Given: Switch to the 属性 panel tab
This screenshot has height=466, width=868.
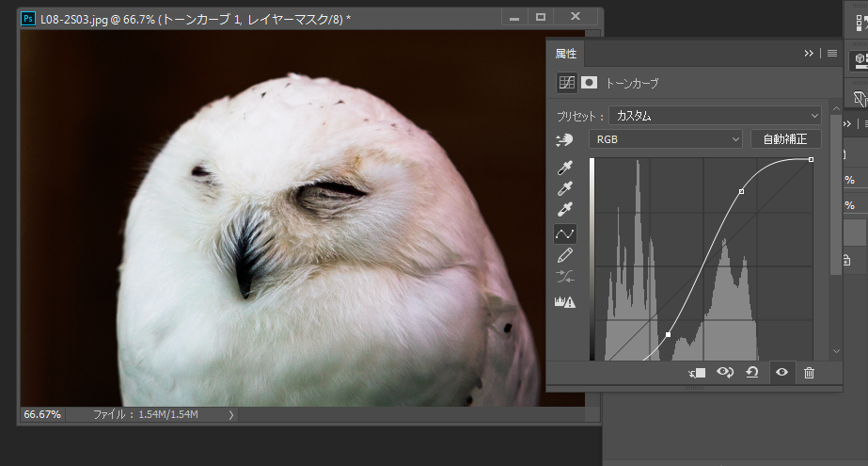Looking at the screenshot, I should [x=566, y=54].
